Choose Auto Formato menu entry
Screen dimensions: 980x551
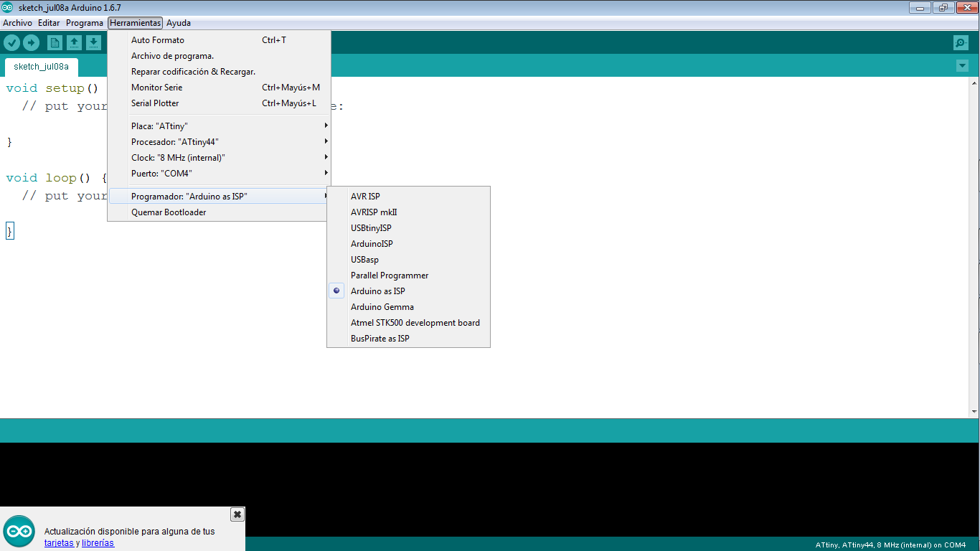219,40
